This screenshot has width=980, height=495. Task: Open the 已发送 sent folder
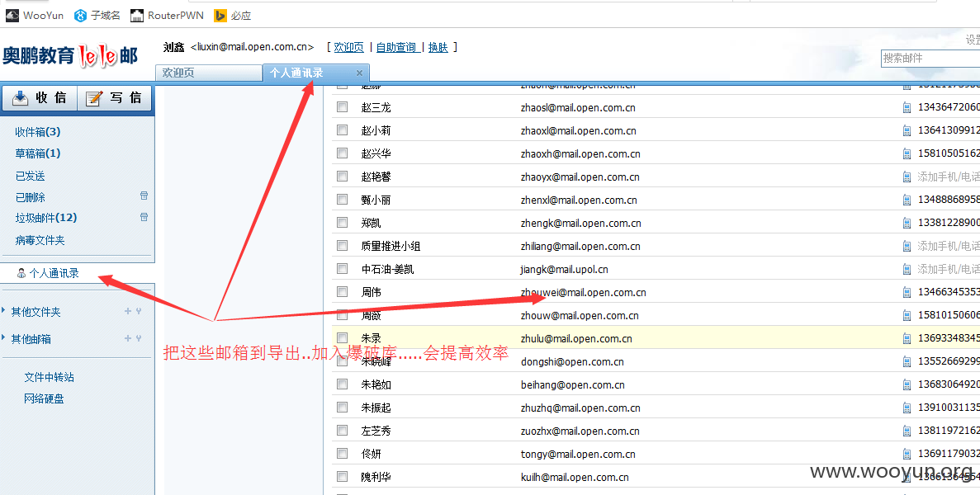click(x=30, y=176)
